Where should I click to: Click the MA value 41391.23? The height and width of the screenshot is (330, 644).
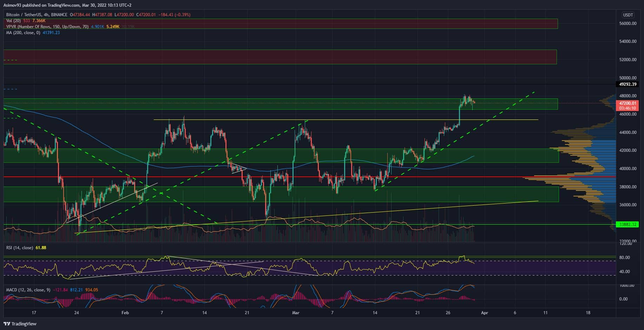[51, 33]
